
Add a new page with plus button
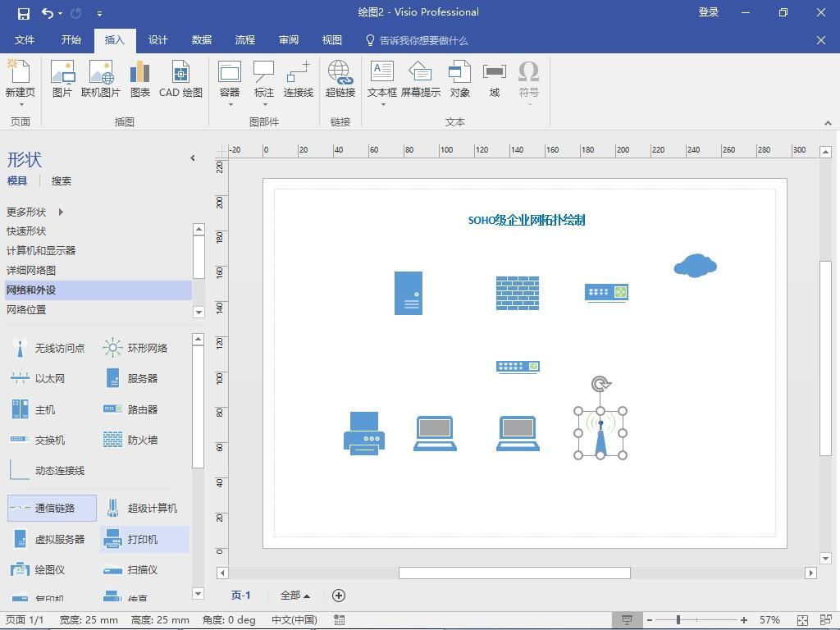click(339, 596)
